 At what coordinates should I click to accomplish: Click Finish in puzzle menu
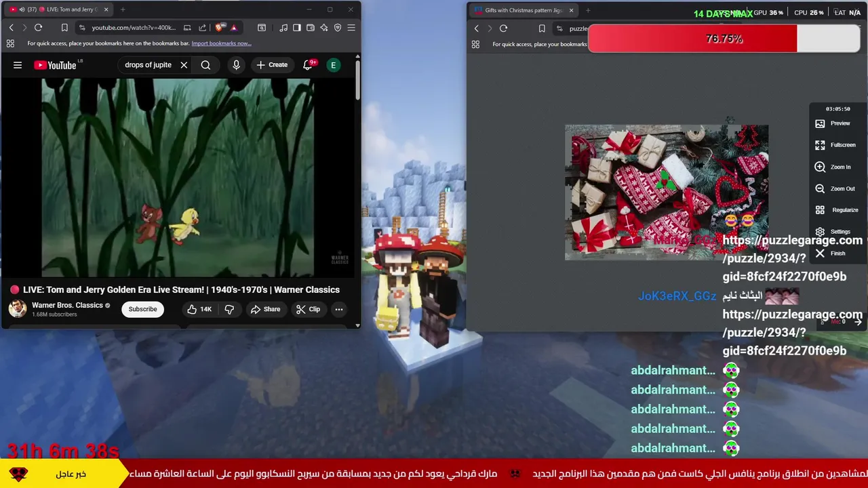click(x=830, y=253)
